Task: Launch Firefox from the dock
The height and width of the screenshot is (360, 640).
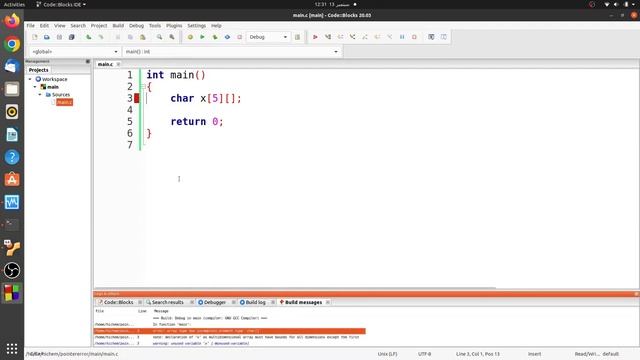Action: [x=12, y=20]
